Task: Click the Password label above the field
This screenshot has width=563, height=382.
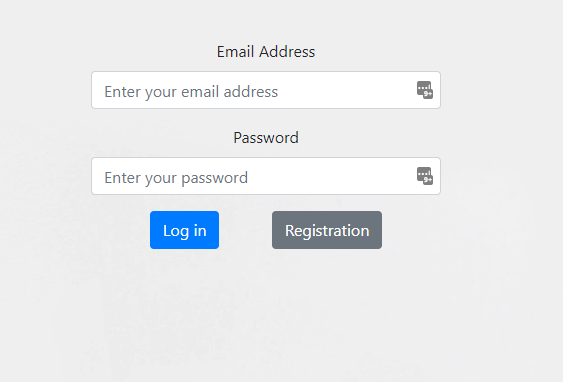Action: pos(266,138)
